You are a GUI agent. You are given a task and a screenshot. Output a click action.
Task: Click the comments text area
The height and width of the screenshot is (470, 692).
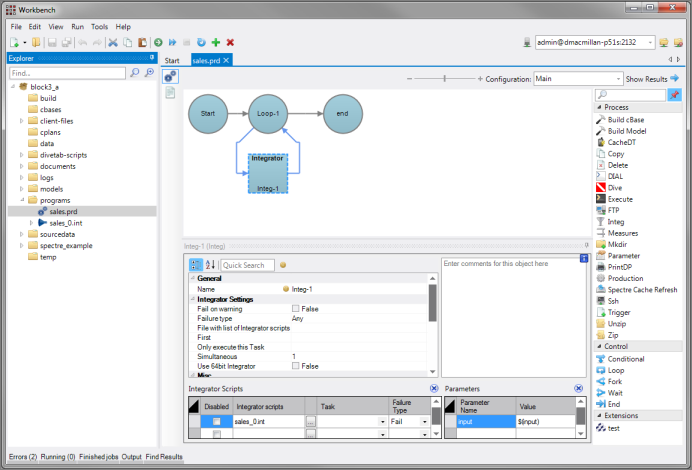(514, 317)
